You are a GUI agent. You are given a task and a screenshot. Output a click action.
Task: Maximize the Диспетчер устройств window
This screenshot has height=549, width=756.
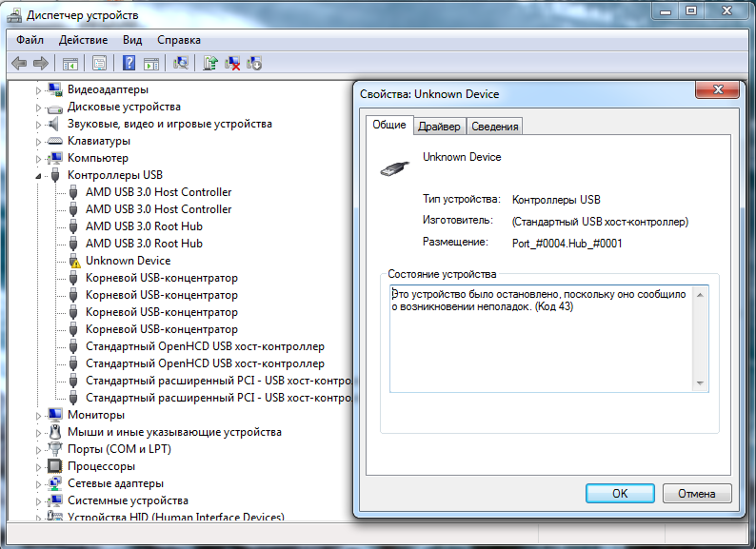pyautogui.click(x=691, y=11)
